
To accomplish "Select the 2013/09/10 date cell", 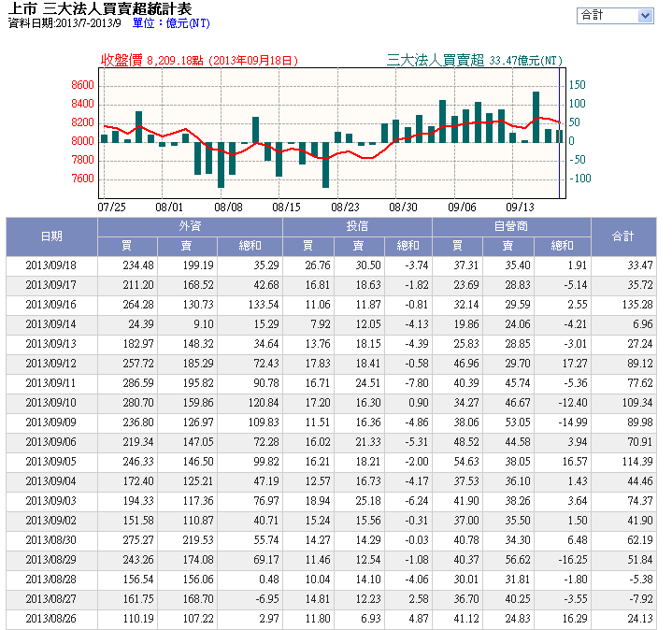I will click(51, 403).
